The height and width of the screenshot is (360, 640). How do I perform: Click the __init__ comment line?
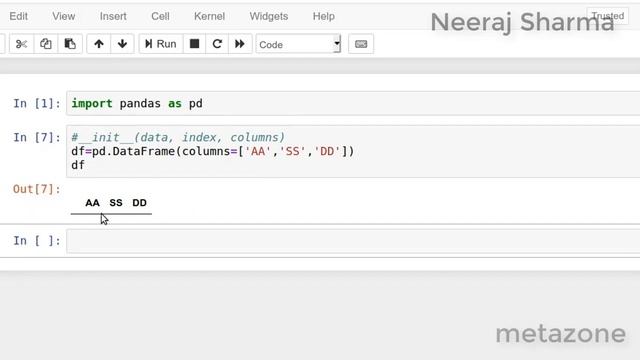(178, 138)
